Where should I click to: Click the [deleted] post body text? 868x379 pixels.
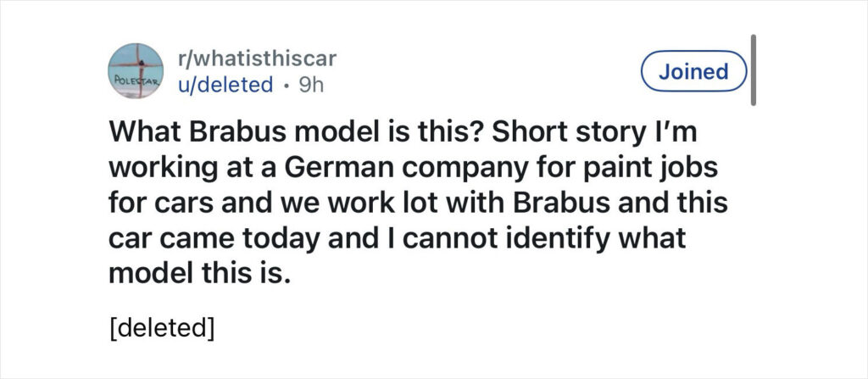(161, 326)
